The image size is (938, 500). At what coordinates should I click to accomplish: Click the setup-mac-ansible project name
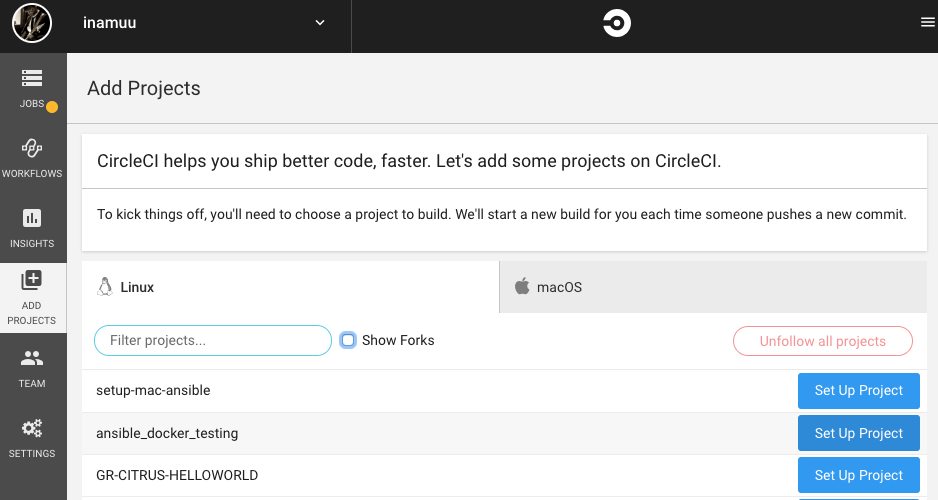coord(153,390)
